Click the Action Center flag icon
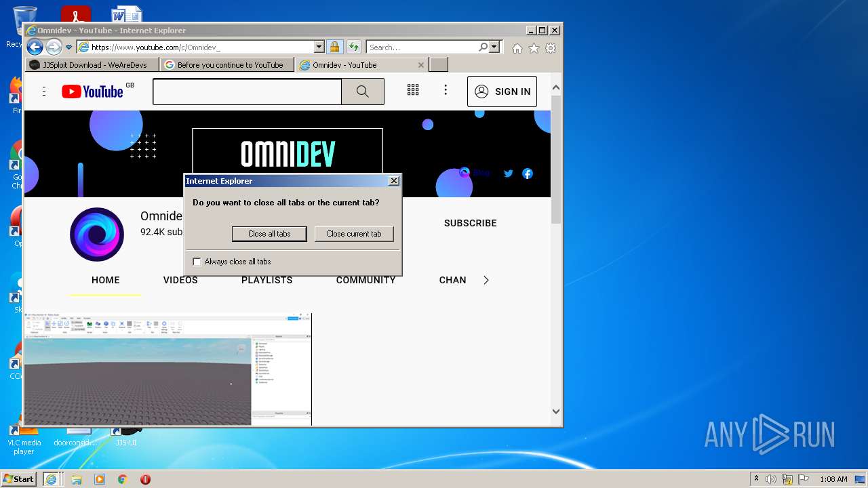 804,479
